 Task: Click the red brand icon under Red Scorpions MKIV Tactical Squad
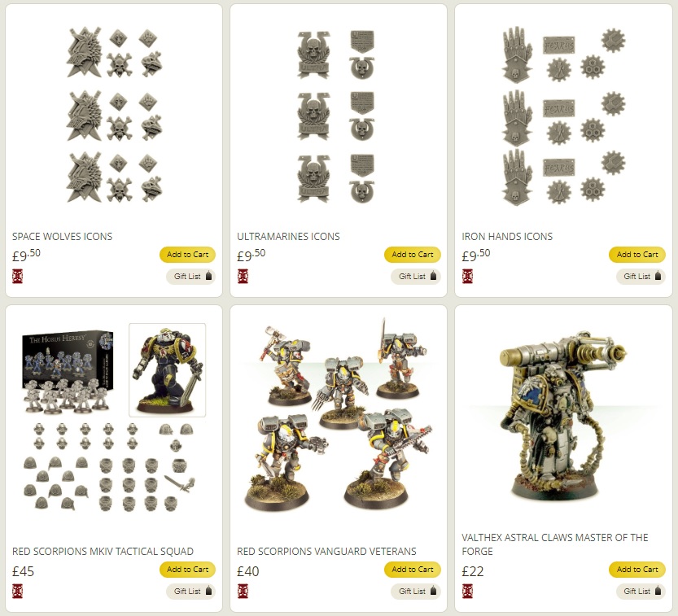click(17, 591)
